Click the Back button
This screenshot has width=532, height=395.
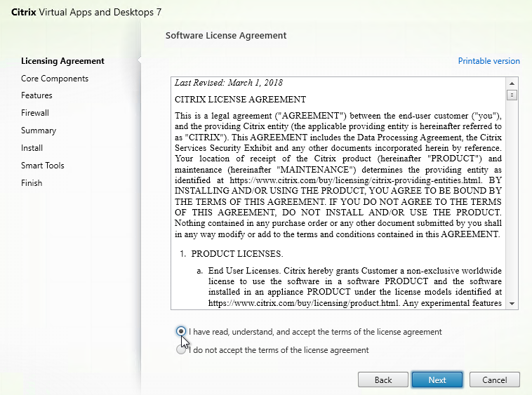pos(383,380)
